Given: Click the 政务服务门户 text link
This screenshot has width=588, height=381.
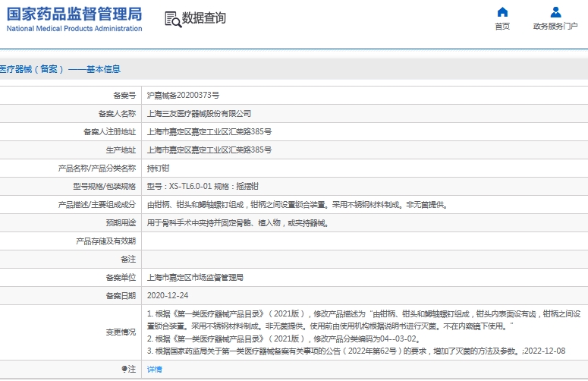Looking at the screenshot, I should pyautogui.click(x=555, y=27).
